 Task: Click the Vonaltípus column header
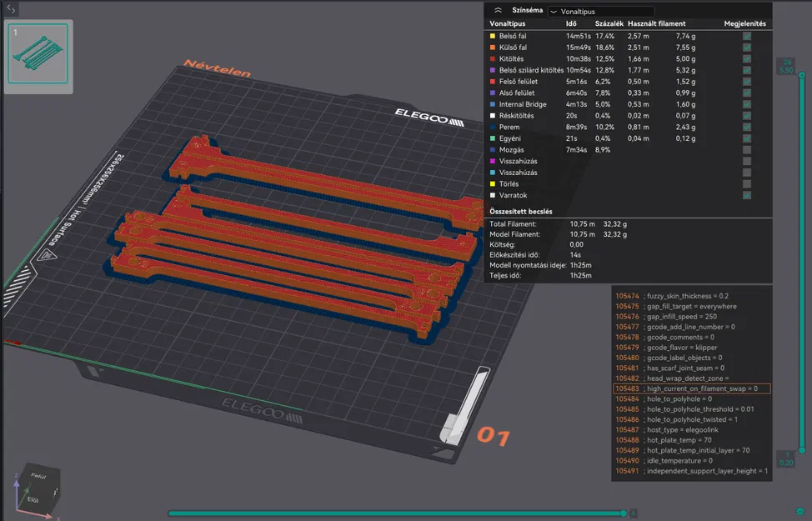click(x=508, y=24)
